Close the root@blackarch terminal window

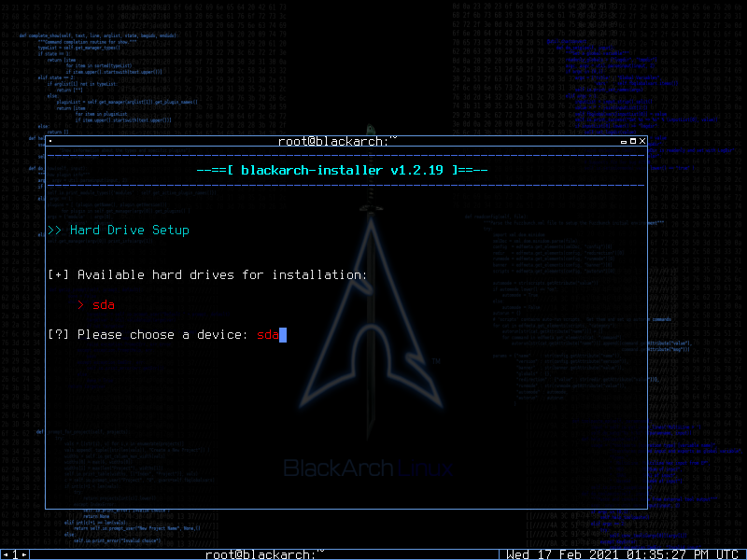pos(642,141)
